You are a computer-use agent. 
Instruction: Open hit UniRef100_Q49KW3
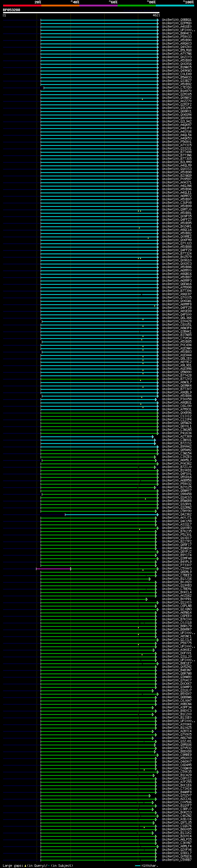click(176, 71)
